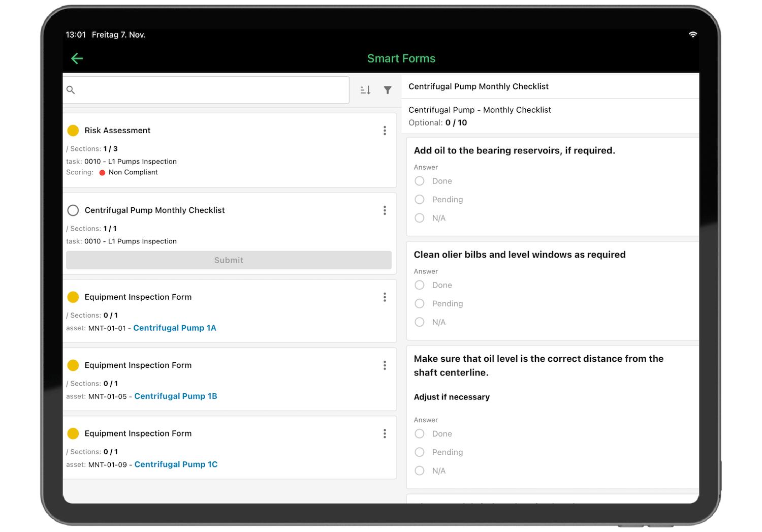Open Equipment Inspection Form 1C options menu
The height and width of the screenshot is (532, 762).
[385, 433]
